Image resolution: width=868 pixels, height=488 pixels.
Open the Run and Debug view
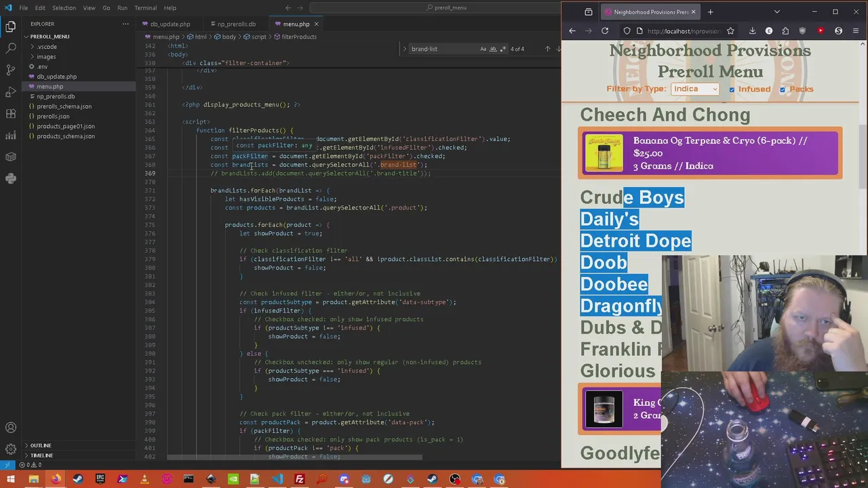pyautogui.click(x=11, y=91)
